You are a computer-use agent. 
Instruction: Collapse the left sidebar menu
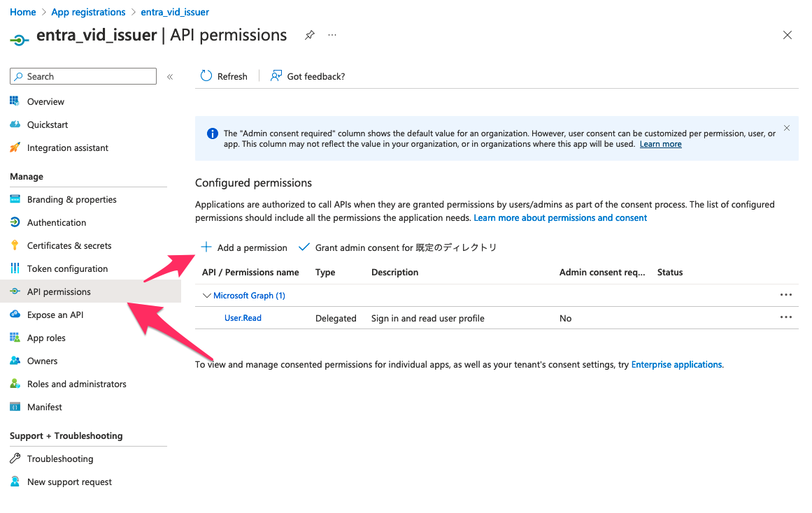pos(170,77)
